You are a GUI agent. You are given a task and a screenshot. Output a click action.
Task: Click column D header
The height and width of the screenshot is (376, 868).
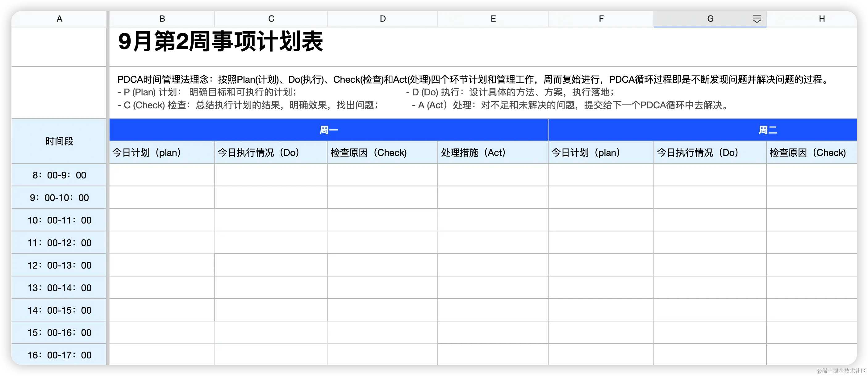click(x=382, y=19)
